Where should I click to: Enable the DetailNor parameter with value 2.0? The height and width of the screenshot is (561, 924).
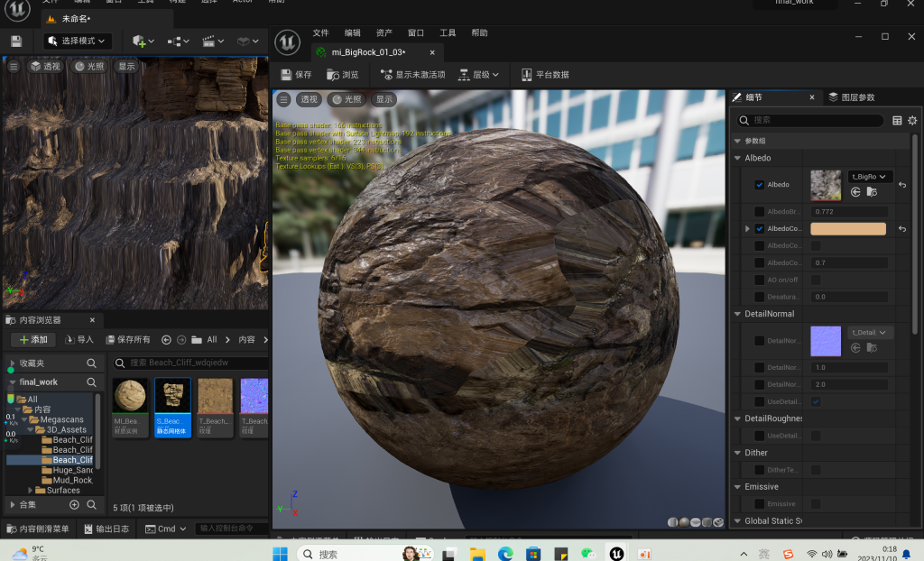click(x=759, y=385)
